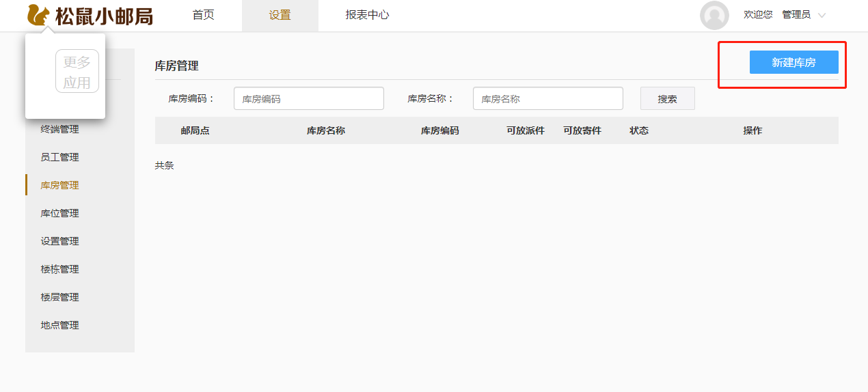
Task: Click the 状态 column header
Action: tap(639, 130)
